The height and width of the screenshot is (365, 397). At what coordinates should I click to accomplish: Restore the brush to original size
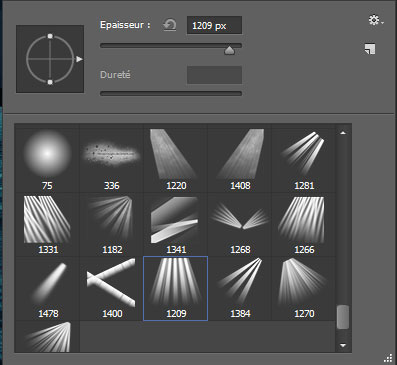pos(170,25)
